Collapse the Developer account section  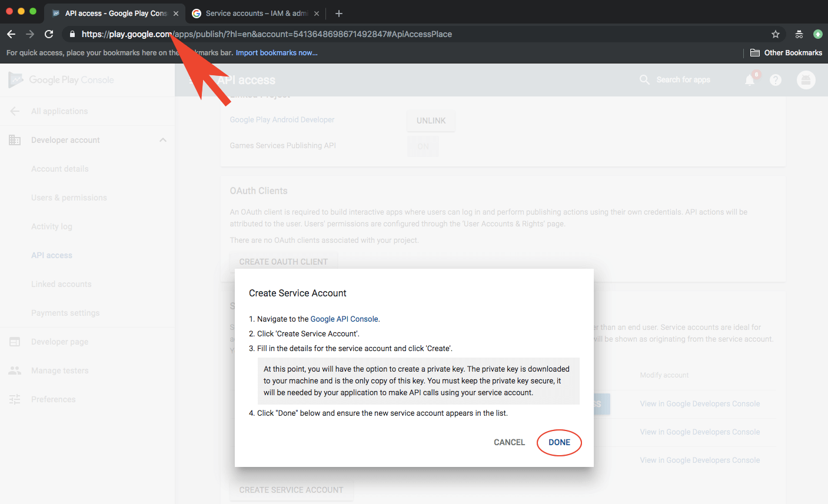click(x=163, y=140)
